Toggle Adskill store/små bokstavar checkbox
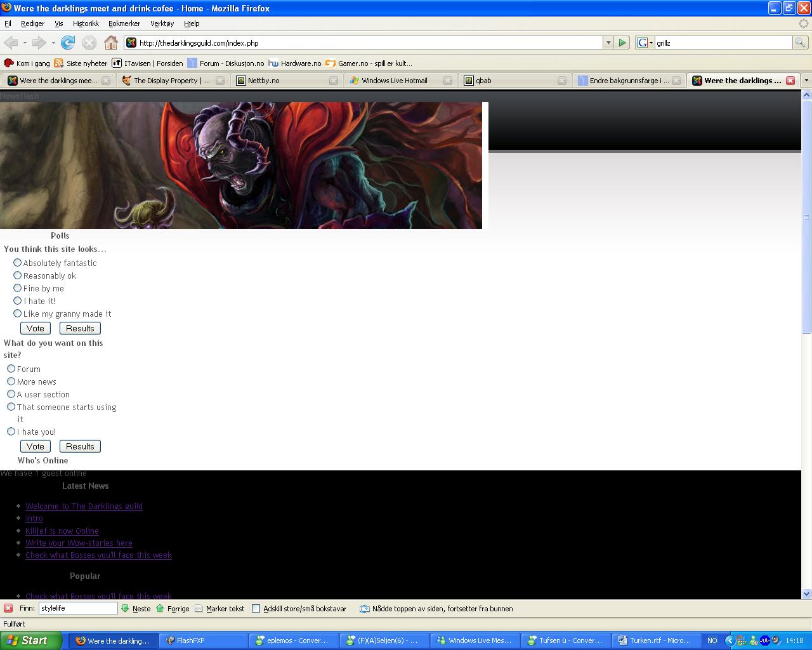812x650 pixels. coord(256,609)
